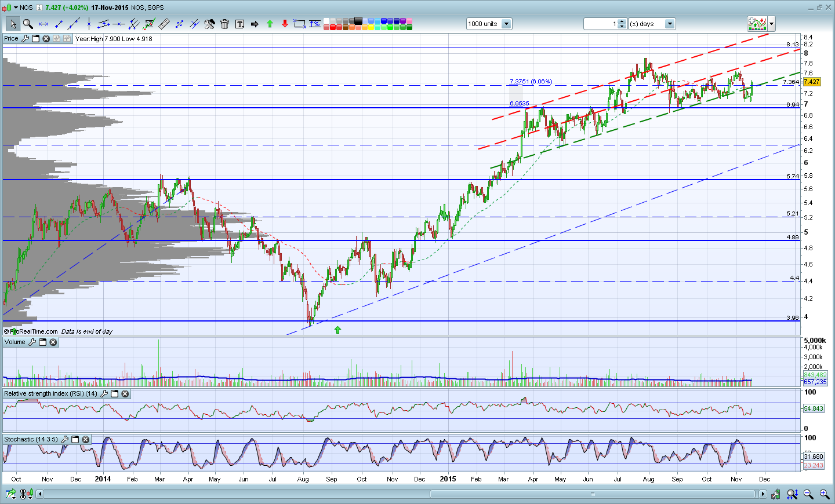
Task: Click the Price panel label
Action: (x=11, y=39)
